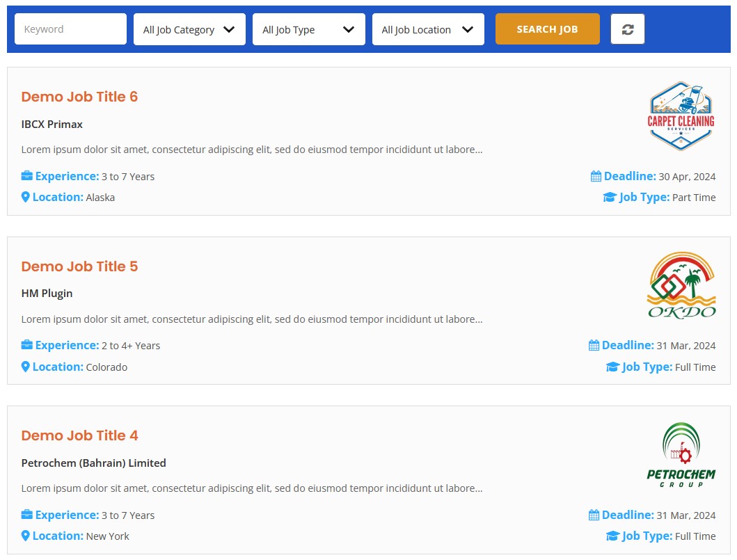Screen dimensions: 737x560
Task: Click the graduation cap icon in Petrochem job card
Action: point(612,536)
